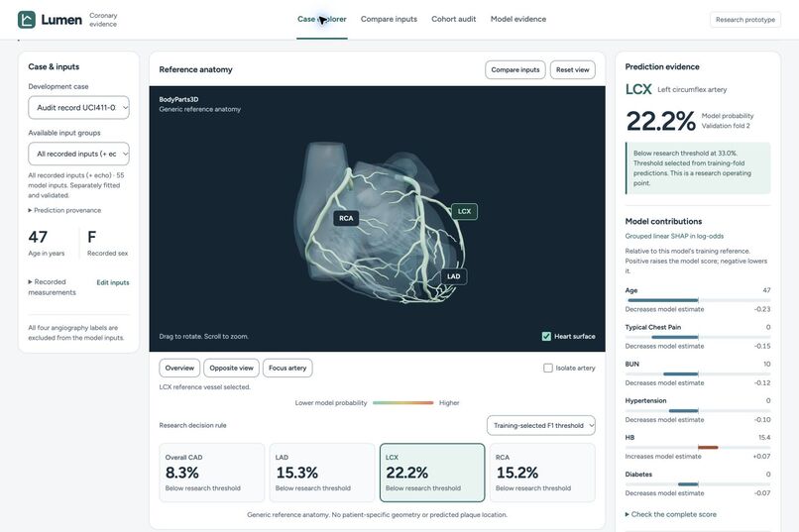
Task: Click the Left circumflex artery heading
Action: point(692,89)
